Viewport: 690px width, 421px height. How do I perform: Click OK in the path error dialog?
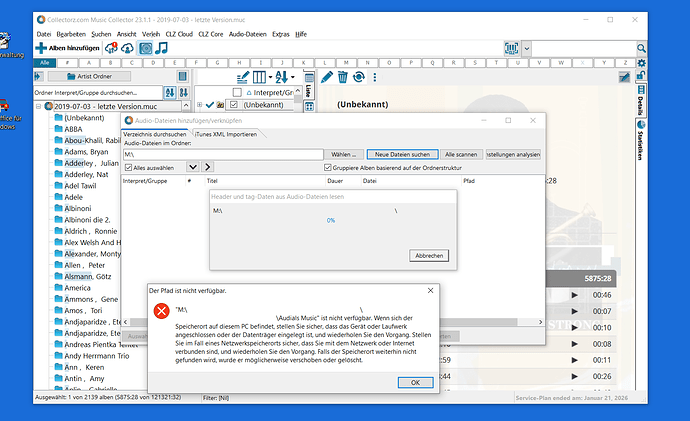pyautogui.click(x=415, y=383)
